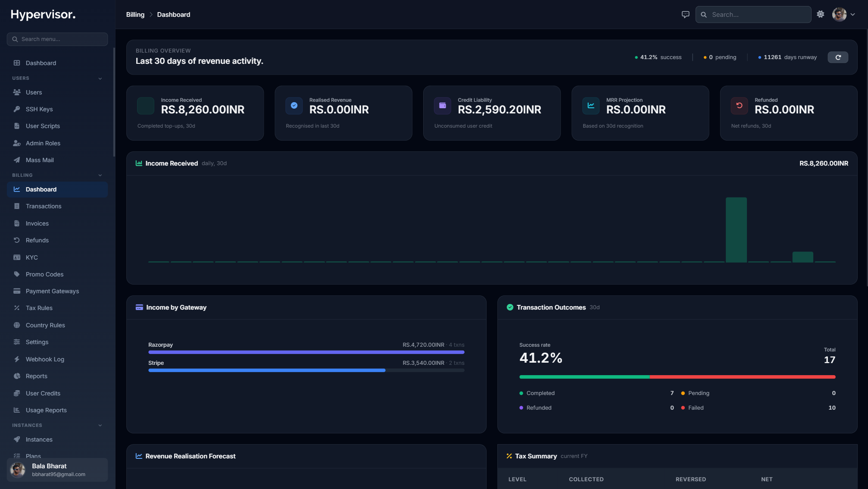Open Country Rules globe icon
Image resolution: width=868 pixels, height=489 pixels.
(x=17, y=325)
